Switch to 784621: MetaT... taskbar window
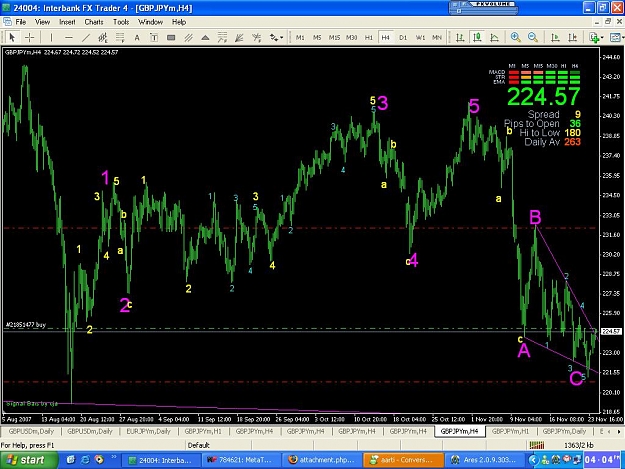The height and width of the screenshot is (469, 625). (x=240, y=460)
